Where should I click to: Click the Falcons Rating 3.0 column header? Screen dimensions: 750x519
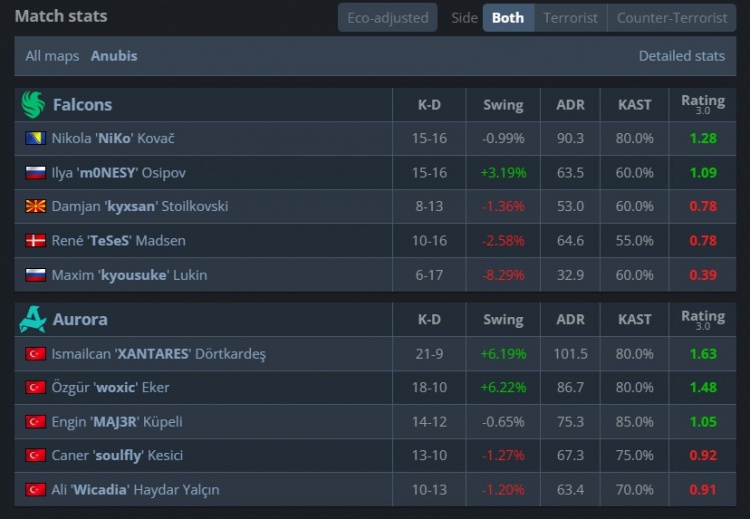(702, 104)
